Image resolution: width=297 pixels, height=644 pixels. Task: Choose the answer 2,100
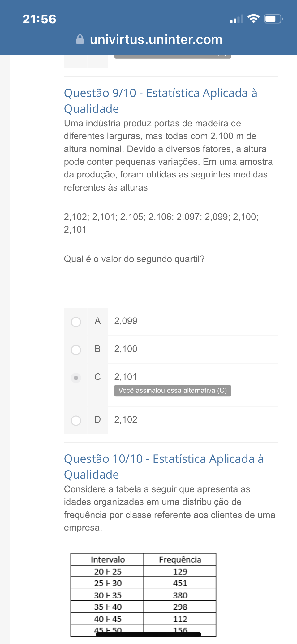point(126,349)
